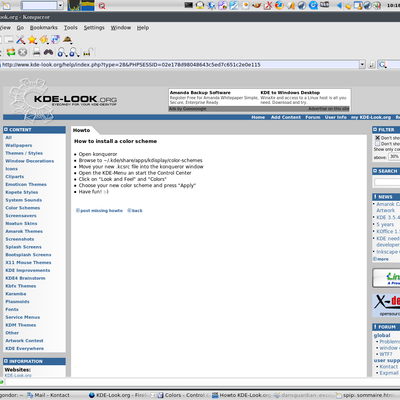Image resolution: width=400 pixels, height=400 pixels.
Task: Switch to Colors - Control Center taskbar item
Action: click(183, 395)
